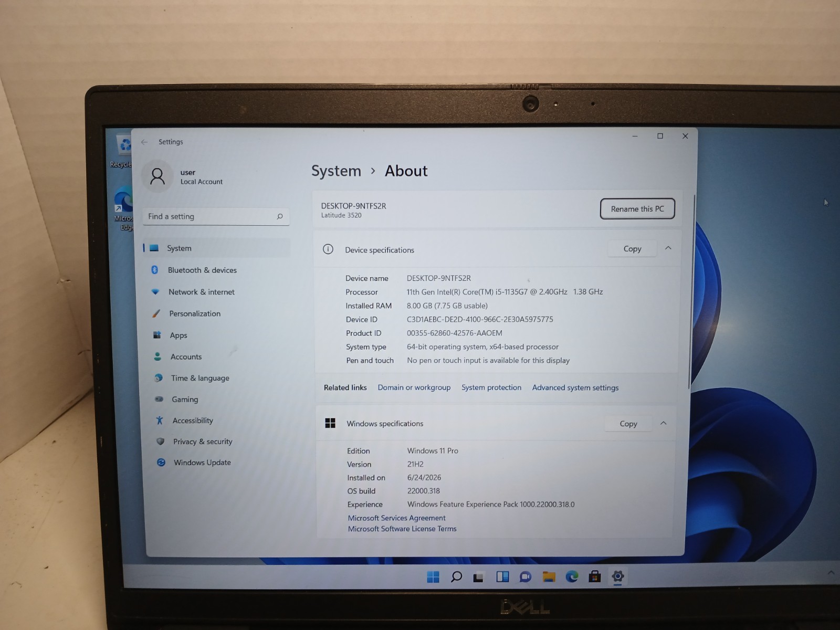
Task: Collapse the Device specifications section
Action: [x=668, y=248]
